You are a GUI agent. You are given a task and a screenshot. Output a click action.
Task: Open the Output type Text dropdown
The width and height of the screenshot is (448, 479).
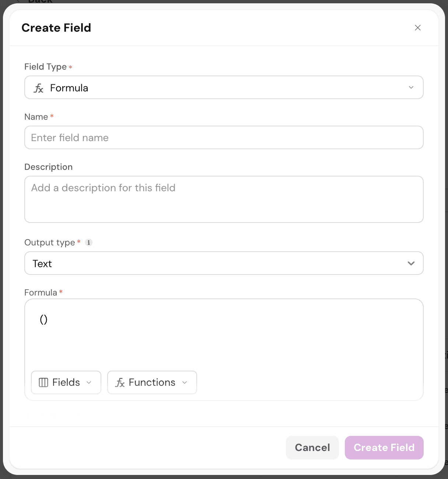(224, 263)
